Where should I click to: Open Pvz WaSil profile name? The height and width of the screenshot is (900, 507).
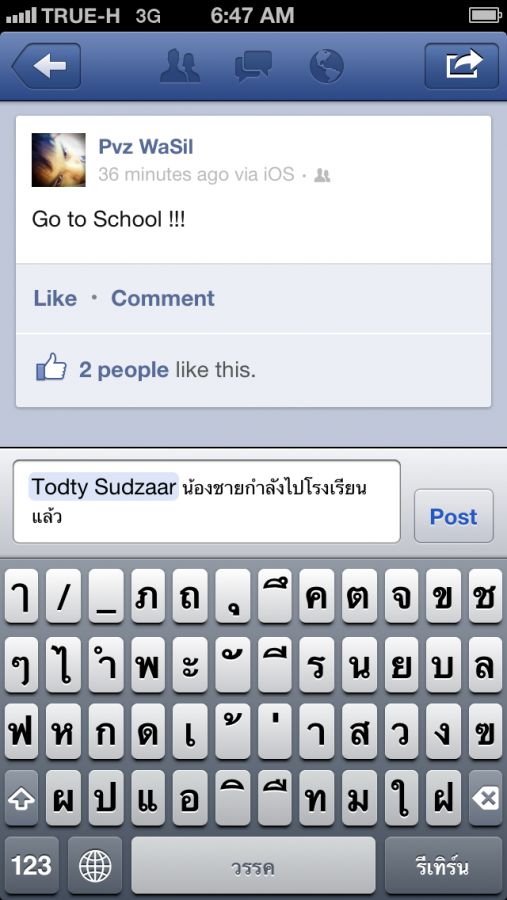pyautogui.click(x=146, y=147)
